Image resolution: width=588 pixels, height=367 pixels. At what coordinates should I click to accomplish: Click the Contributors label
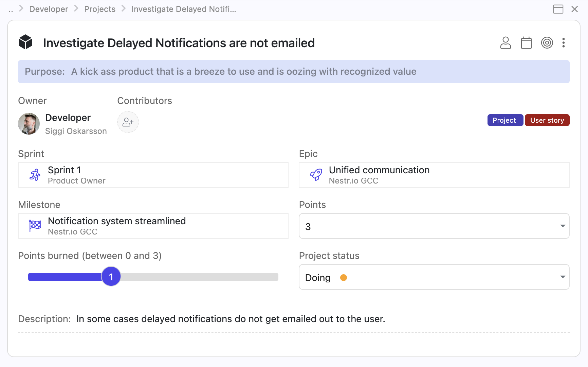pyautogui.click(x=145, y=101)
